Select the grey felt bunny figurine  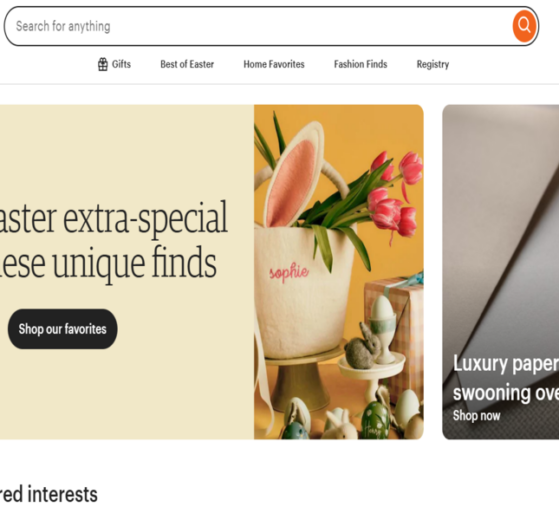pos(363,347)
